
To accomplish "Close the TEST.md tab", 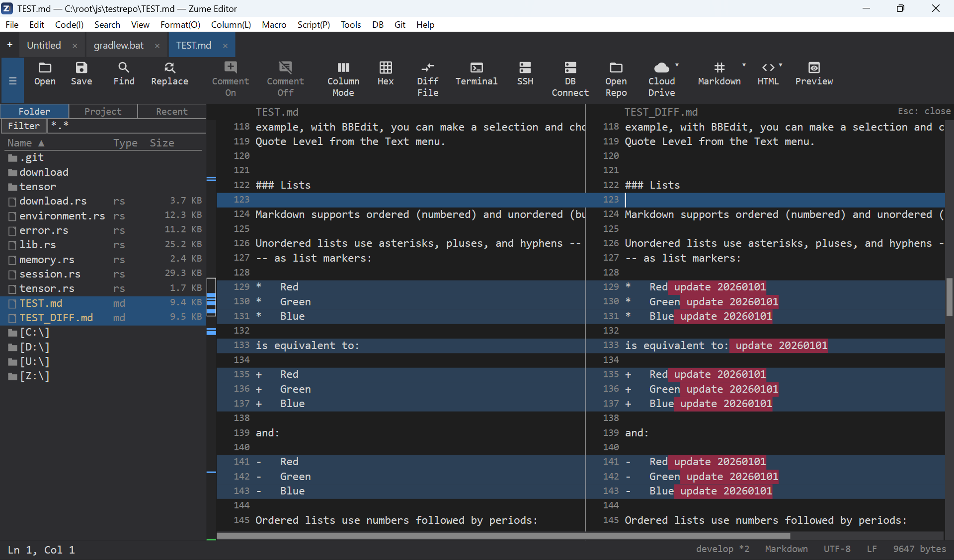I will [x=225, y=46].
